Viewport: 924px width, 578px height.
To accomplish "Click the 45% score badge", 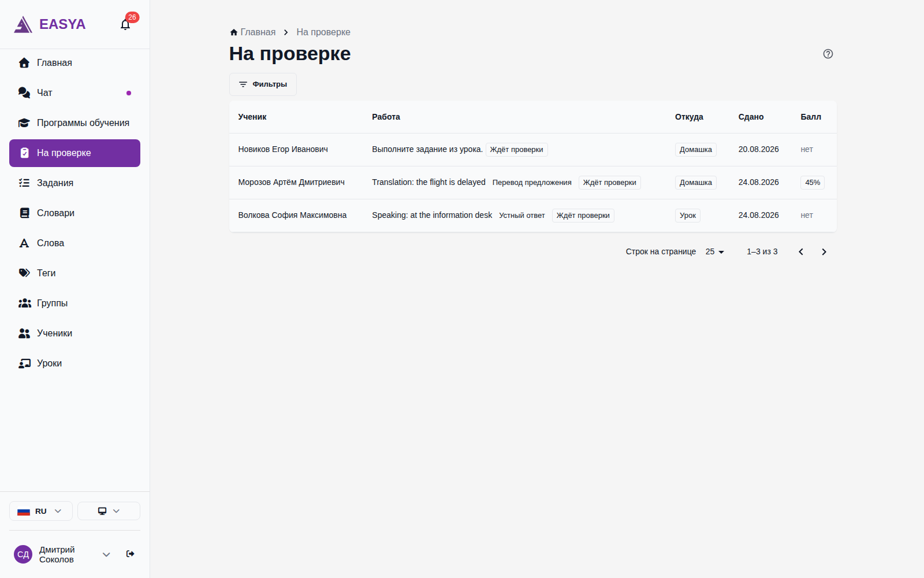I will pos(813,183).
